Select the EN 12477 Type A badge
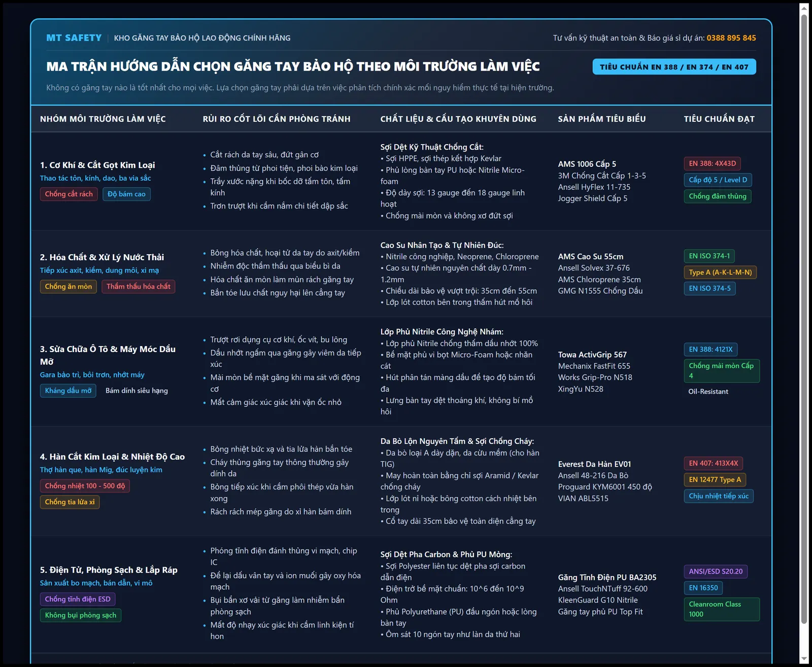This screenshot has height=667, width=812. [715, 480]
